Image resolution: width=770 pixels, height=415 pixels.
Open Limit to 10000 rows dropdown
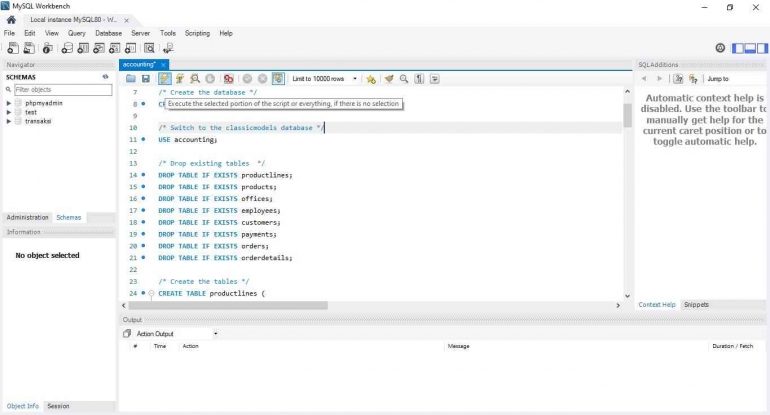point(324,79)
